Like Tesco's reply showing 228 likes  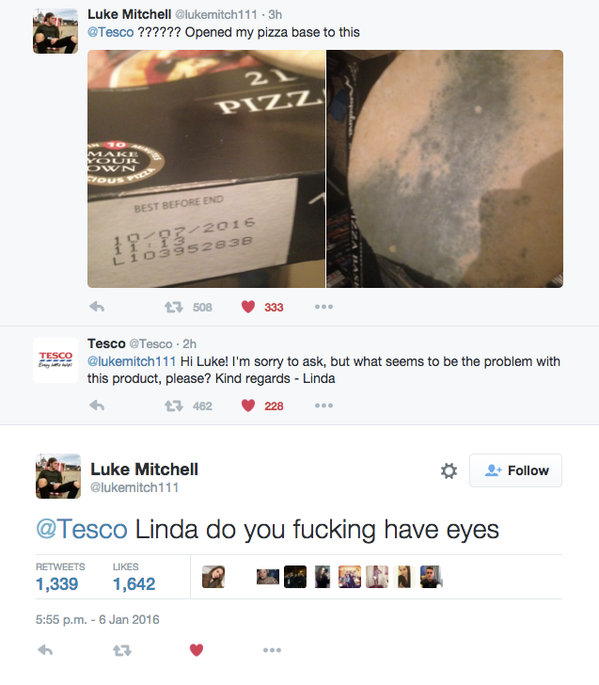(248, 406)
